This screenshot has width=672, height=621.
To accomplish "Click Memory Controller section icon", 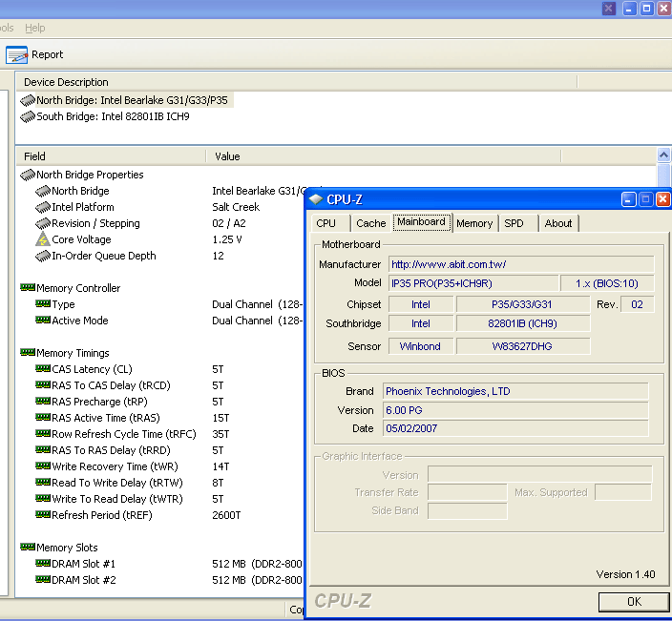I will click(28, 287).
